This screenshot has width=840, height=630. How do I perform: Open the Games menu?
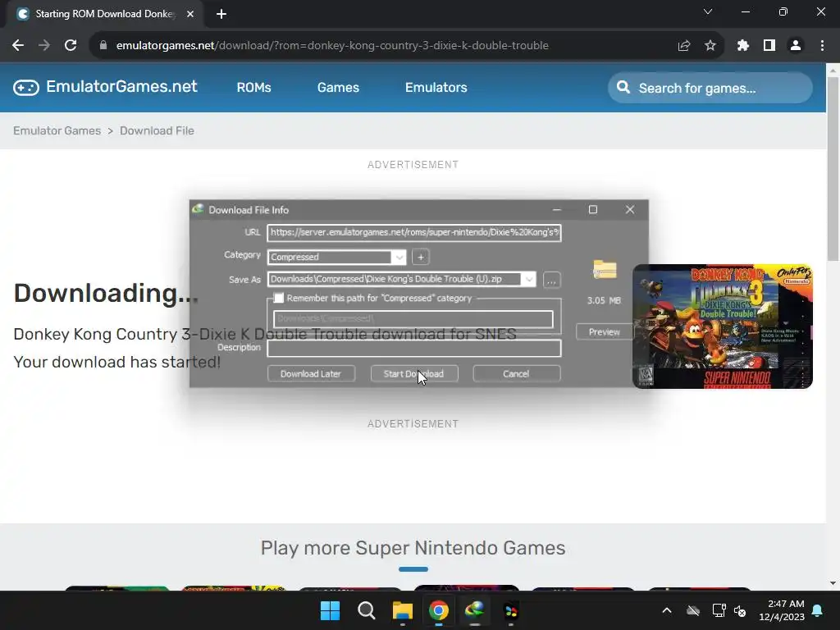338,87
